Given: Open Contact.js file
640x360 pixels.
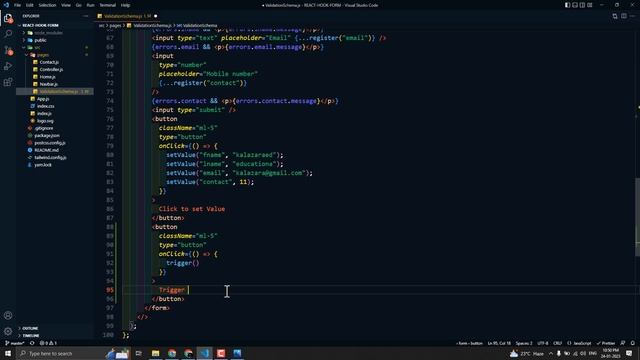Looking at the screenshot, I should coord(49,62).
